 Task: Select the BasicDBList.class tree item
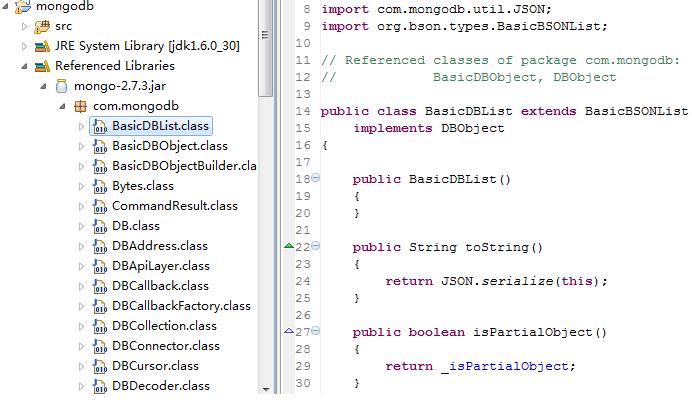[151, 126]
